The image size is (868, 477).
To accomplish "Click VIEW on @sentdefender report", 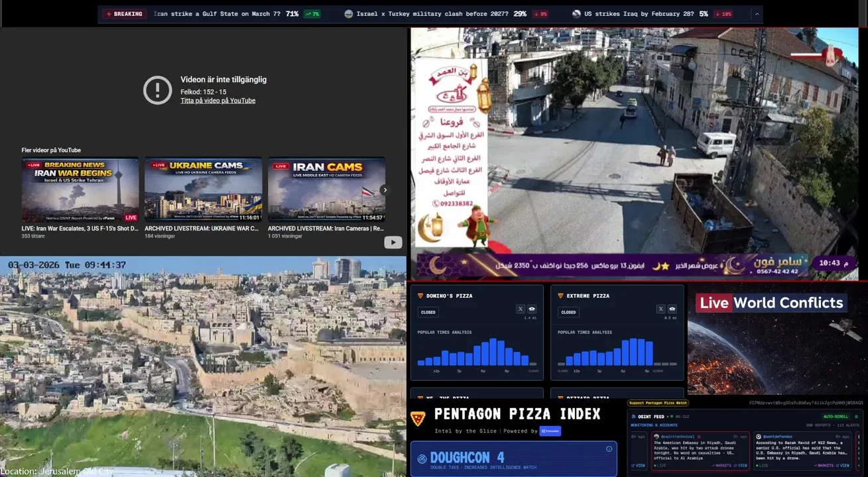I will coord(842,466).
